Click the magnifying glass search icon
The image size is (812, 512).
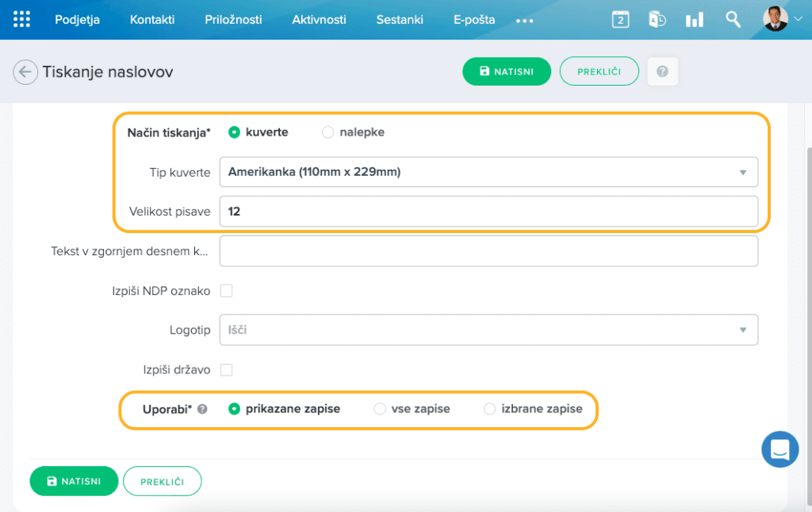tap(733, 20)
